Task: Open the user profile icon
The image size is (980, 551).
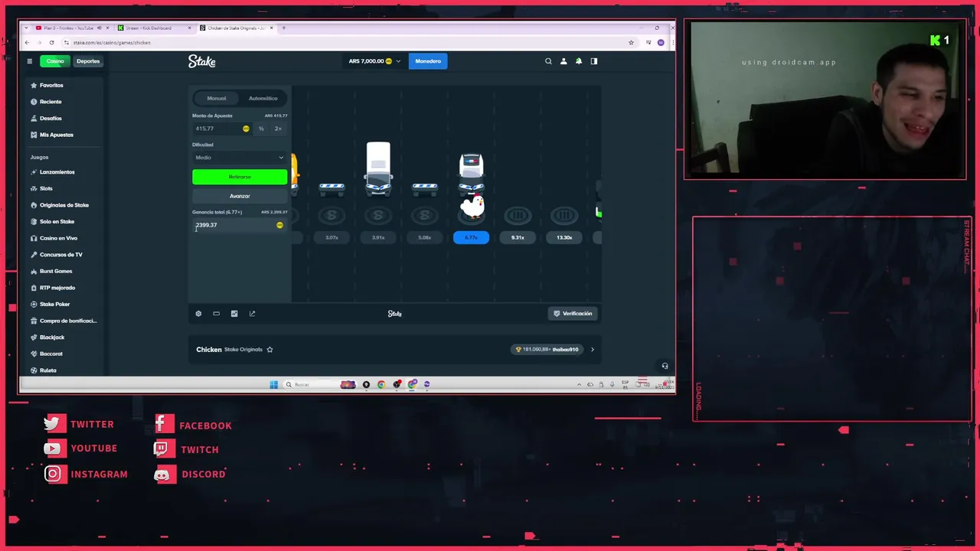Action: click(x=563, y=61)
